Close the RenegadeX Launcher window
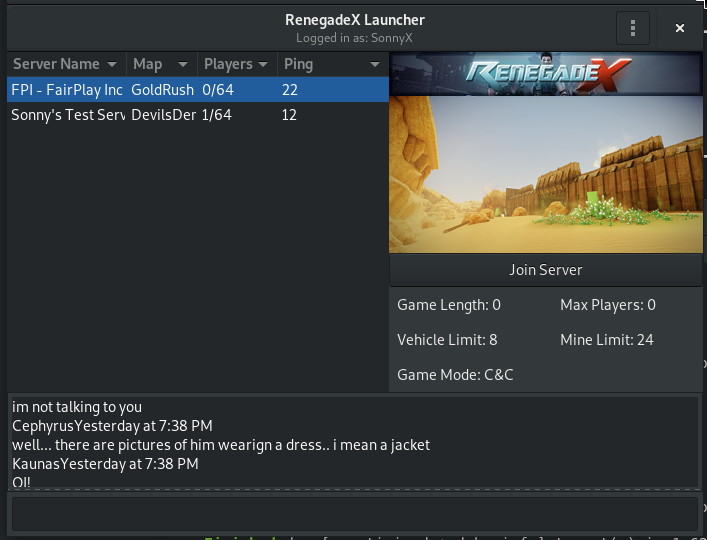This screenshot has width=707, height=540. (679, 28)
